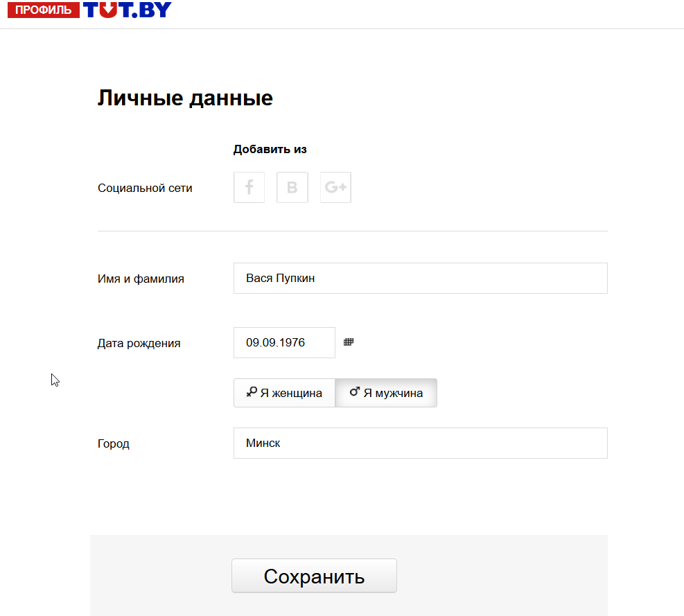Open the calendar date picker icon
The height and width of the screenshot is (616, 684).
[349, 342]
